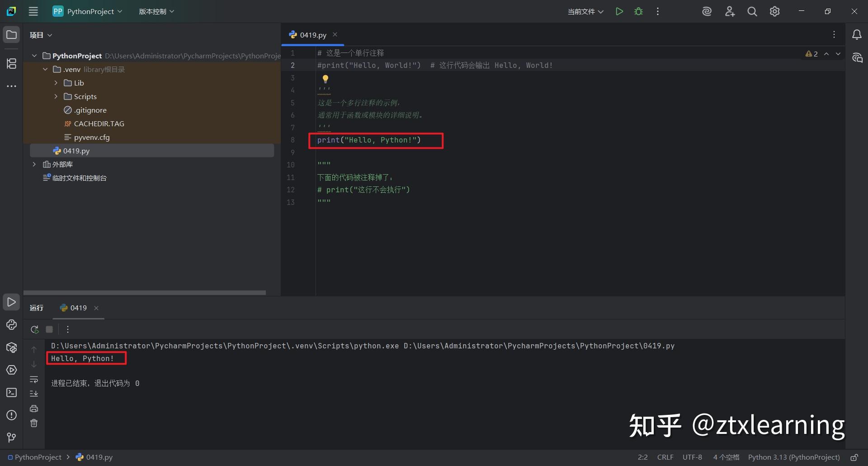Run the current file with green play button
Screen dimensions: 868x466
[619, 11]
